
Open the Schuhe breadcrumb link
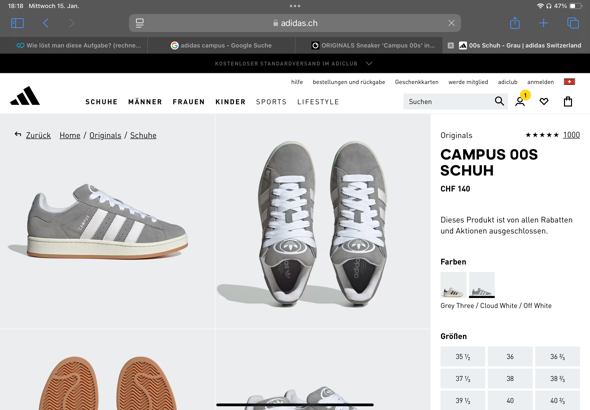pos(143,135)
